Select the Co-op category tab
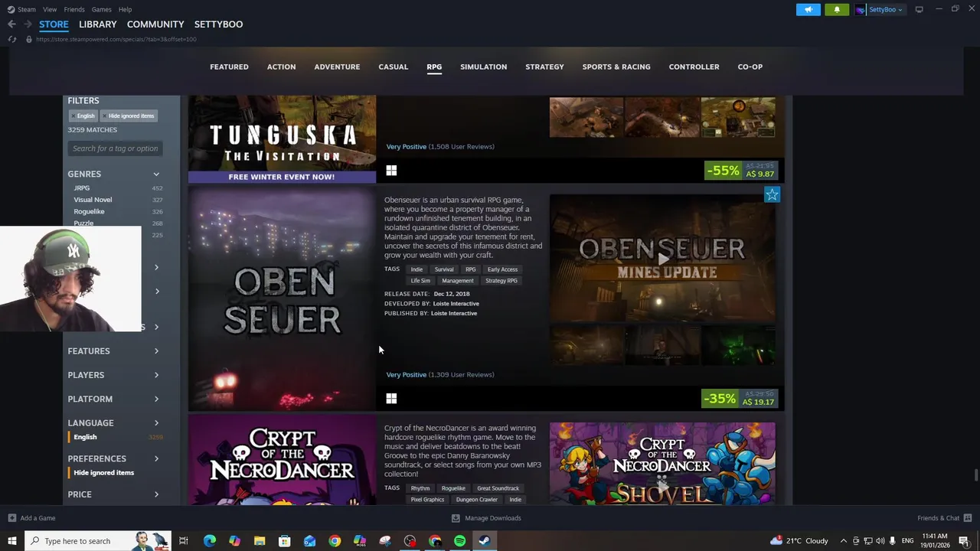Screen dimensions: 980x551 click(750, 67)
